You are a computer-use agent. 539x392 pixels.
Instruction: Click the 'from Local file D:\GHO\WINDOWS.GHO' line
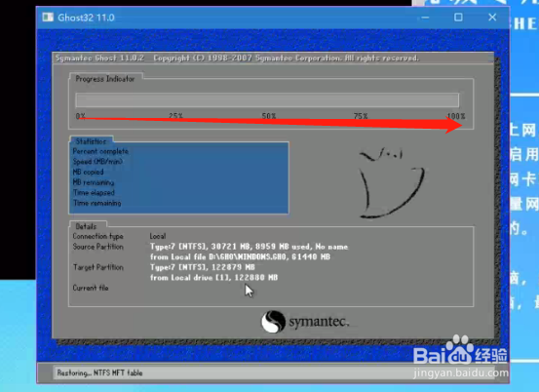[x=240, y=256]
